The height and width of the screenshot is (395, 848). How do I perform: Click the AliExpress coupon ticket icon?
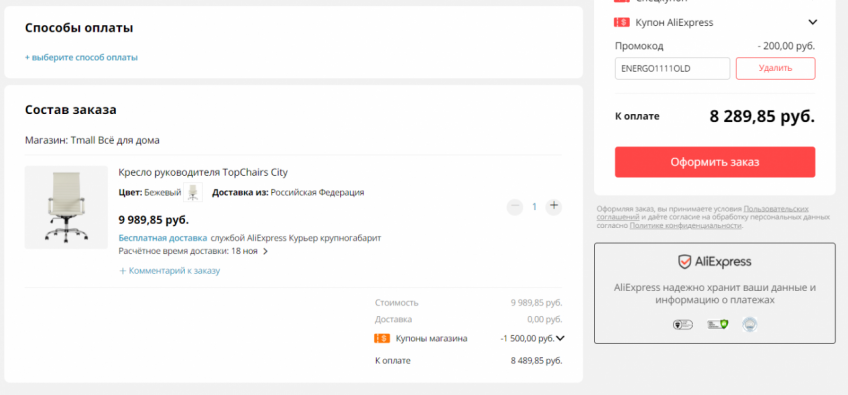622,22
